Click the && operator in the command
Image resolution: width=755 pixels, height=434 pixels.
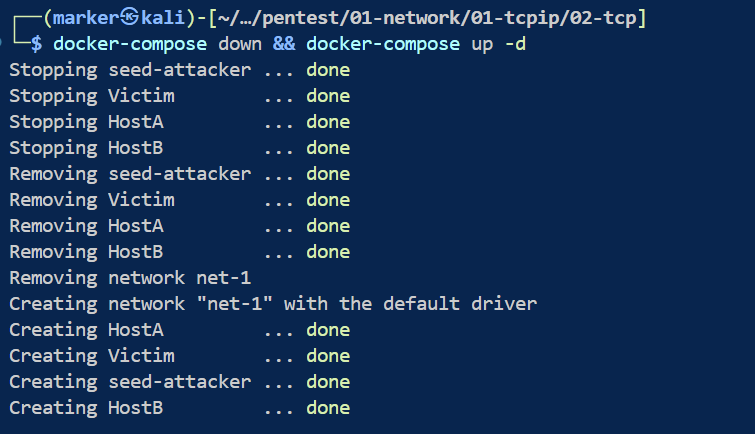click(289, 44)
